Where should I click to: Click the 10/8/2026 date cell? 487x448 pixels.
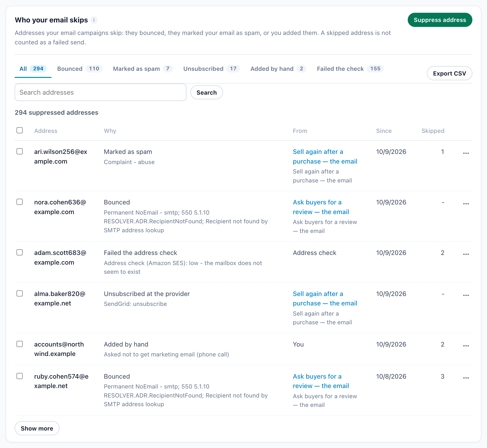[391, 376]
